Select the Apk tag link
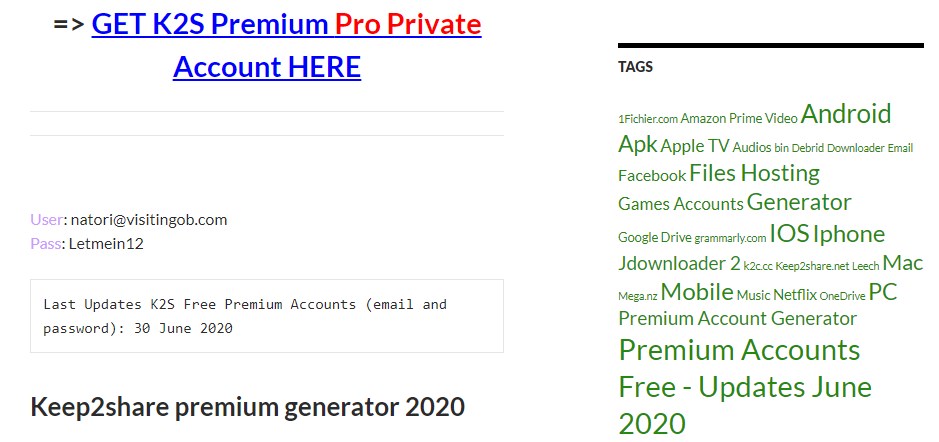This screenshot has width=939, height=442. pos(638,144)
